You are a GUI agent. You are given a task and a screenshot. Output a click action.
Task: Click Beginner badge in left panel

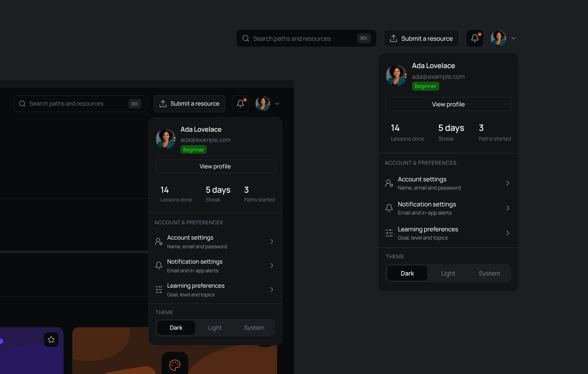click(193, 150)
